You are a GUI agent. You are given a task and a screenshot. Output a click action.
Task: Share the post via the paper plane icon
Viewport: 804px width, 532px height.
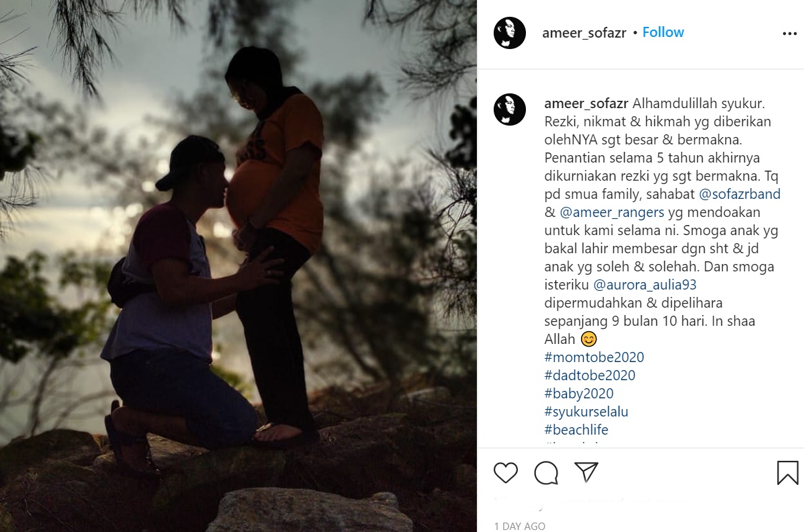[586, 472]
